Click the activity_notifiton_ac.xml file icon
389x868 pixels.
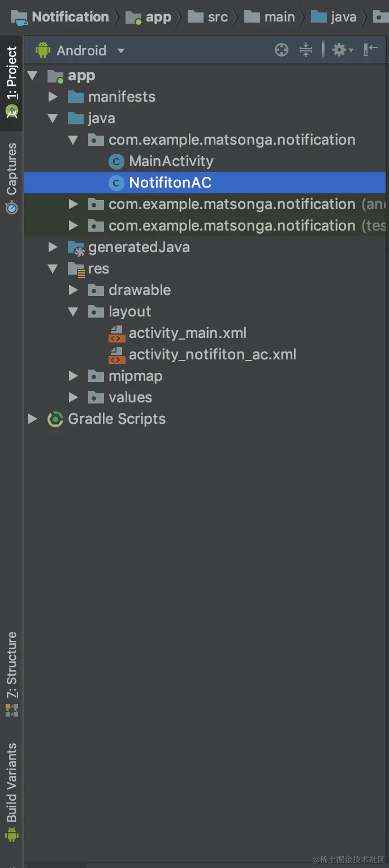(x=116, y=355)
